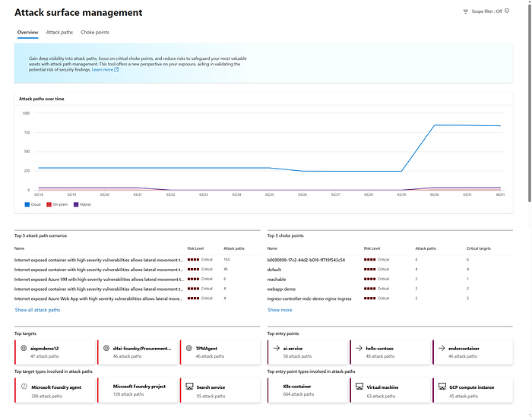This screenshot has width=532, height=417.
Task: Open the Learn more link
Action: [103, 70]
